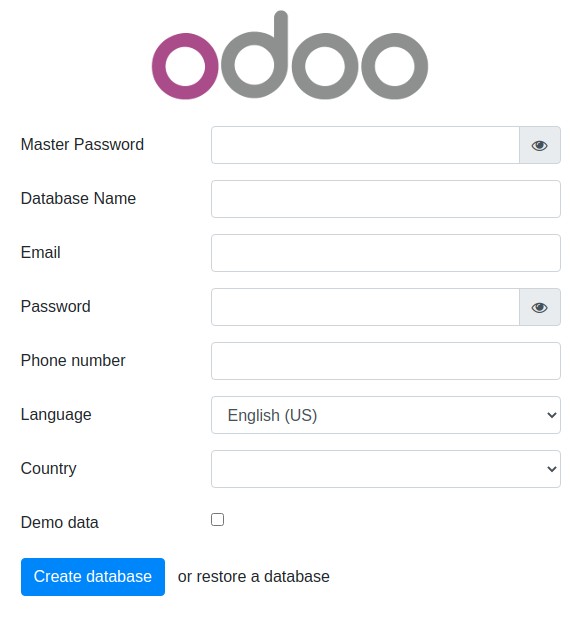Click into the Password input field
The width and height of the screenshot is (585, 617).
[365, 307]
